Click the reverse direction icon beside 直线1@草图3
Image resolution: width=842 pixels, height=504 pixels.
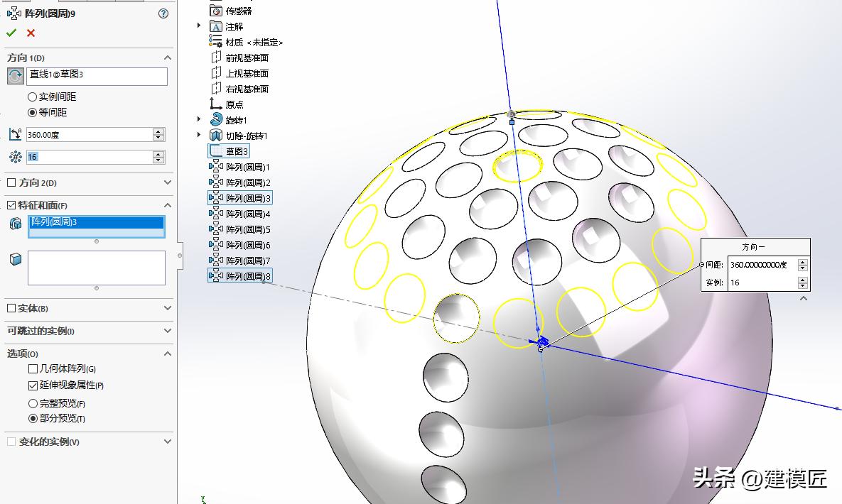15,76
